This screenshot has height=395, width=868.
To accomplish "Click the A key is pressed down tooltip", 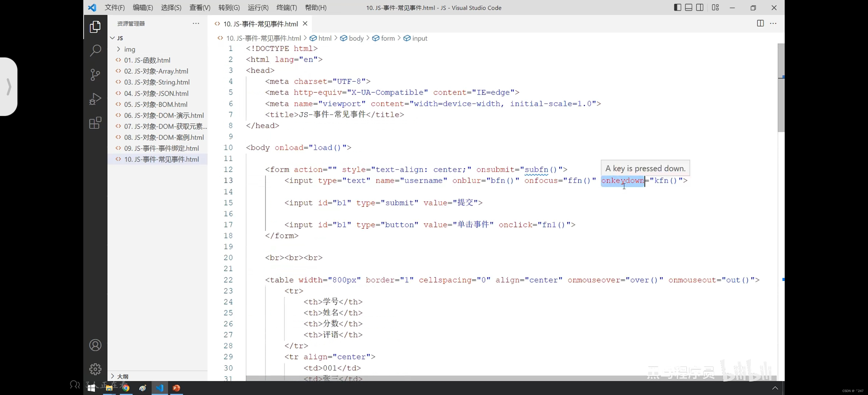I will 645,168.
